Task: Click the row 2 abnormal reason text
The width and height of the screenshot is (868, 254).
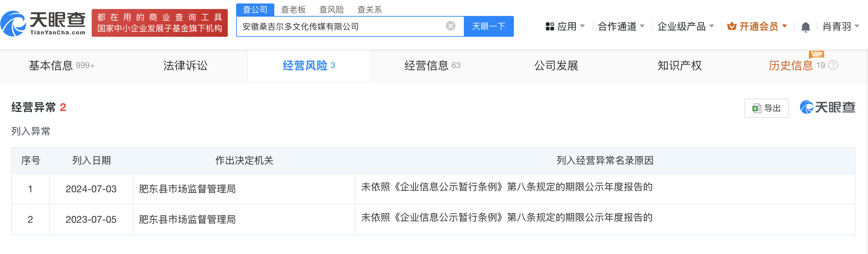Action: coord(507,218)
